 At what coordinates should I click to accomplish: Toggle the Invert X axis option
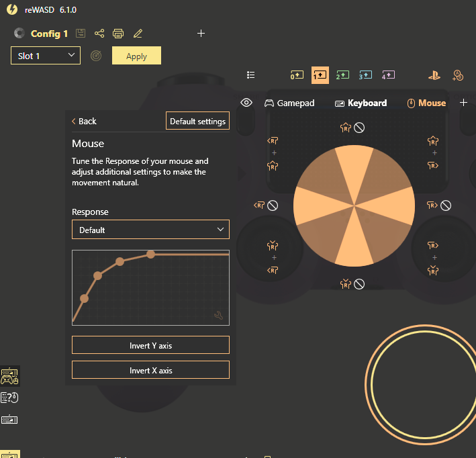150,370
